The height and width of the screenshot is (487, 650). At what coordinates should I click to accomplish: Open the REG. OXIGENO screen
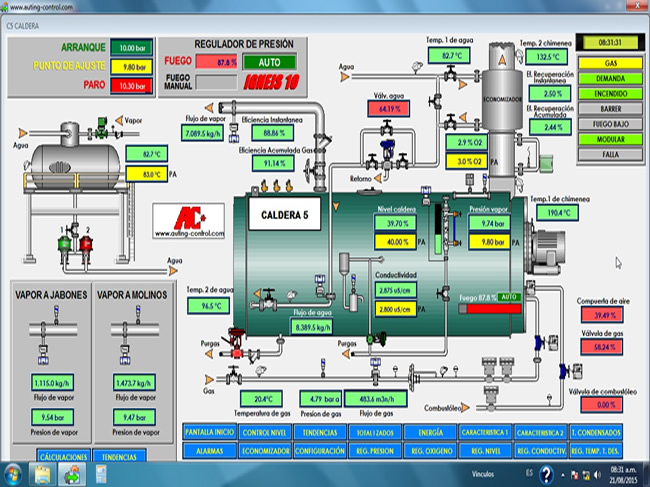click(430, 451)
